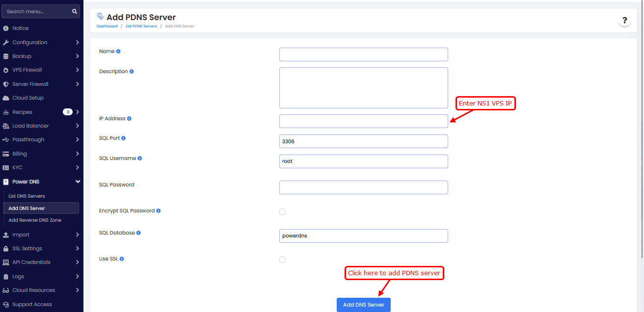Click the info icon next to IP Address

pos(129,119)
